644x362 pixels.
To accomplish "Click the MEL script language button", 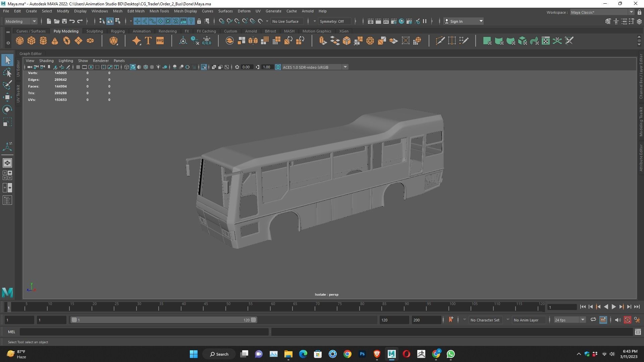I will (x=12, y=332).
